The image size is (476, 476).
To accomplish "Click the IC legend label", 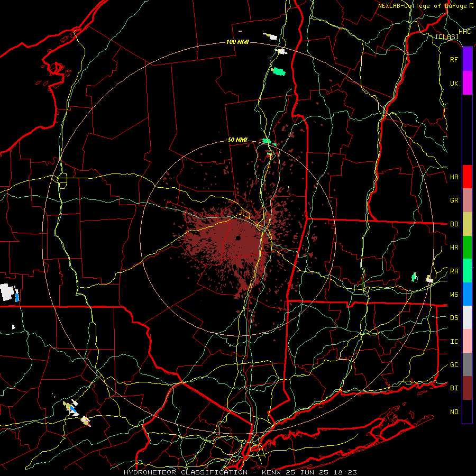I will click(454, 341).
